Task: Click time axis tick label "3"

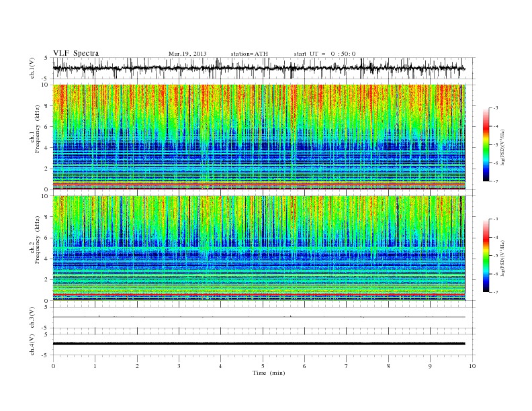Action: tap(179, 366)
